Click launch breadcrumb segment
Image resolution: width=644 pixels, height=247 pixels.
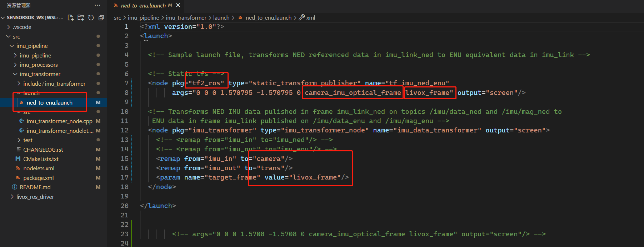(x=221, y=17)
